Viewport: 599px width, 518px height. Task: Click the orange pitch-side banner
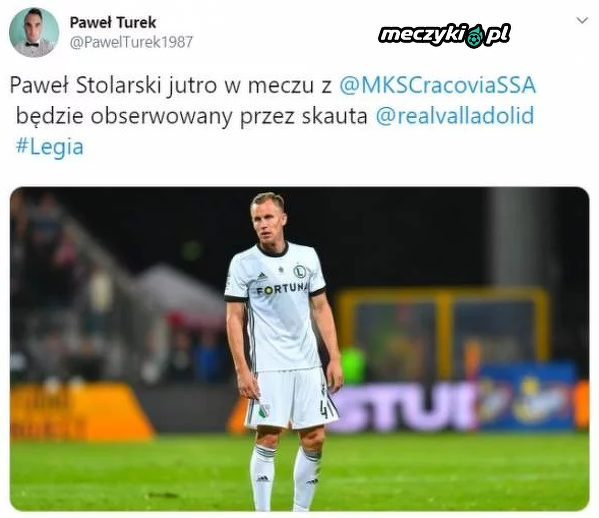80,412
